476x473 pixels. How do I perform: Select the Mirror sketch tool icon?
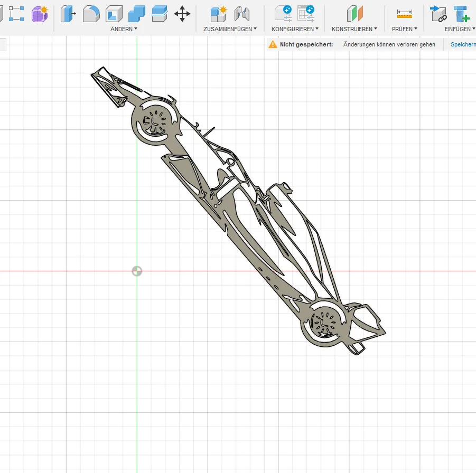click(16, 14)
